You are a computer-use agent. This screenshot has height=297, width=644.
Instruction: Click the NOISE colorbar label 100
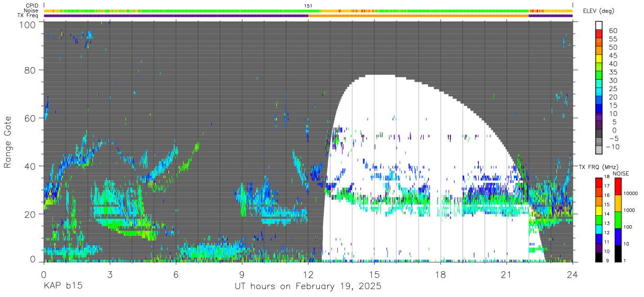point(628,228)
